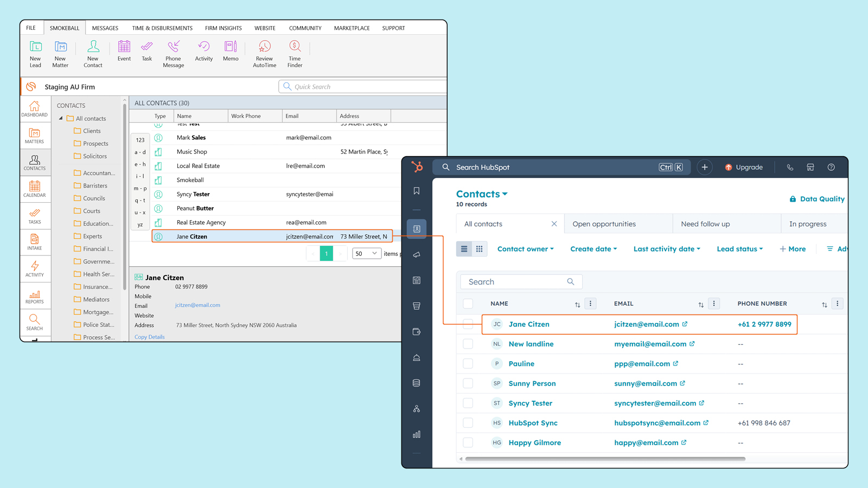Screen dimensions: 868x488
Task: Open the Firm Insights ribbon tab
Action: [x=223, y=28]
